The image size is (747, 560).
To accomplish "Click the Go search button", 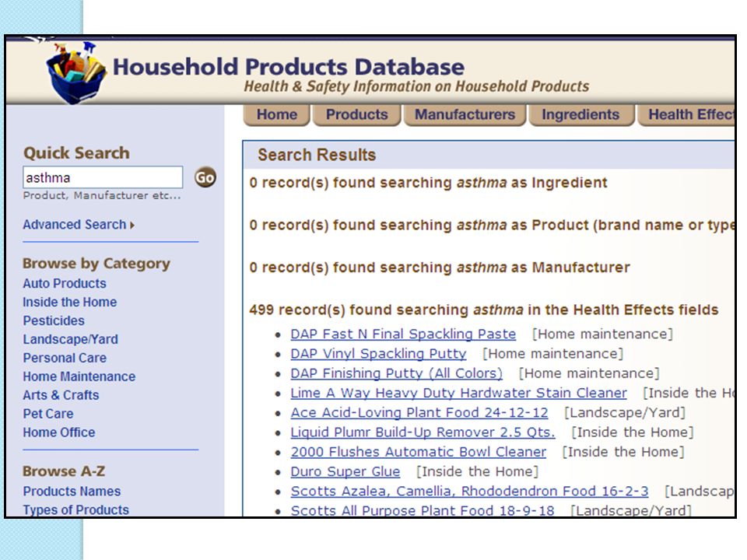I will pos(205,177).
